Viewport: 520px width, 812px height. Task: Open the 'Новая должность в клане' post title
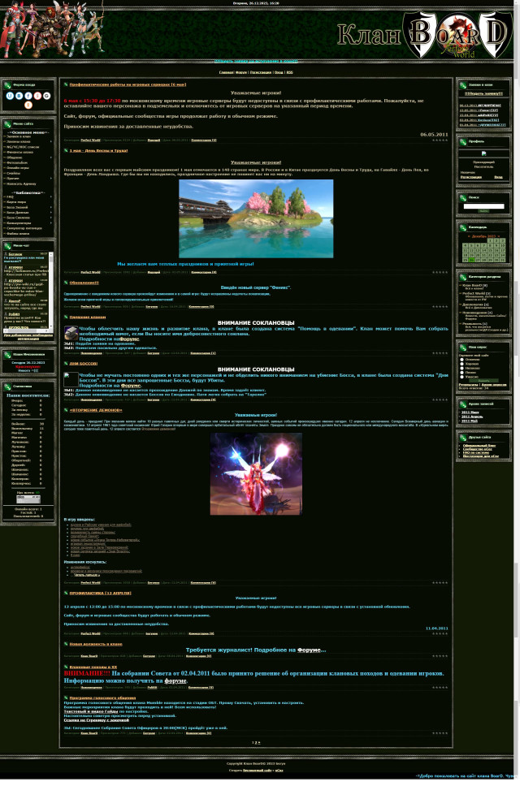[x=96, y=644]
